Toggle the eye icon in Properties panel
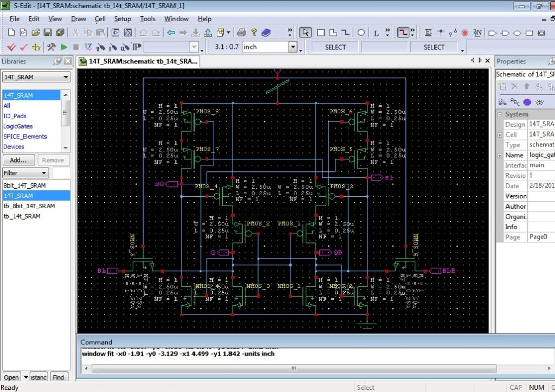 (x=539, y=102)
